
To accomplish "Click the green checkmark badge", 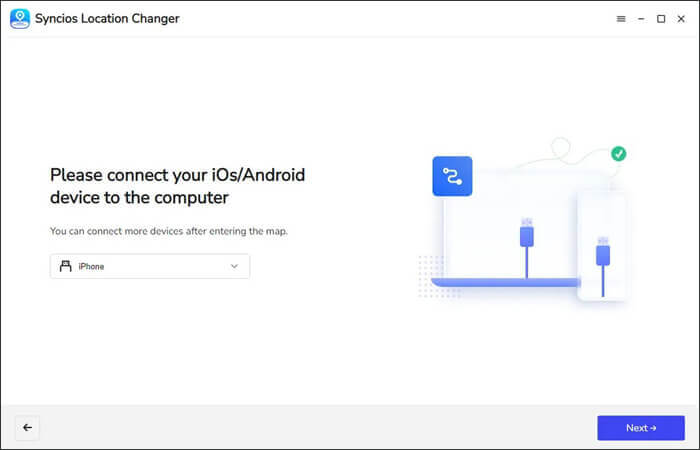I will pos(619,154).
